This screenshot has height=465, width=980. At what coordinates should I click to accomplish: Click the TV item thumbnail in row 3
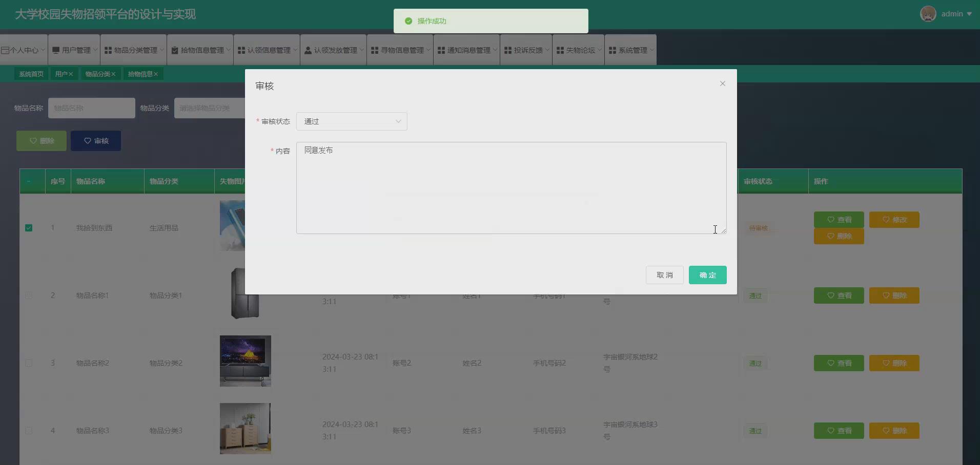coord(245,361)
